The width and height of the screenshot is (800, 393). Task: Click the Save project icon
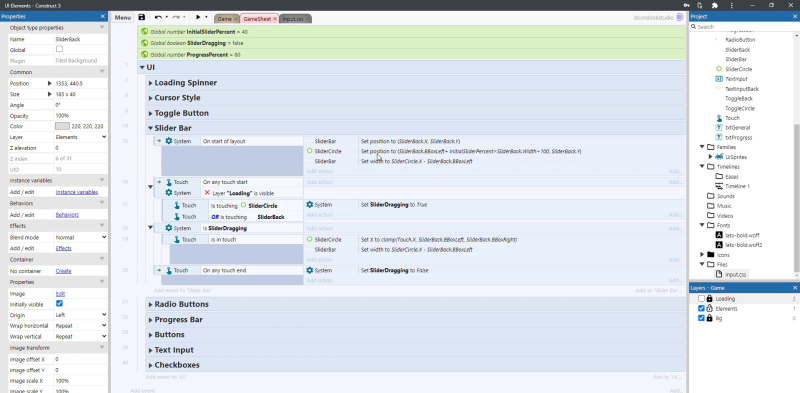pos(142,18)
